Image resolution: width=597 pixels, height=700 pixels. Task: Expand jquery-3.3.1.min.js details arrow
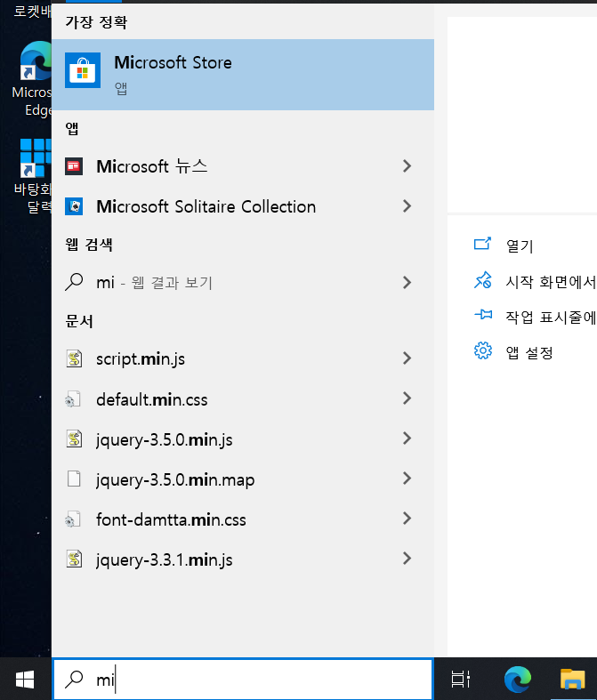tap(407, 559)
